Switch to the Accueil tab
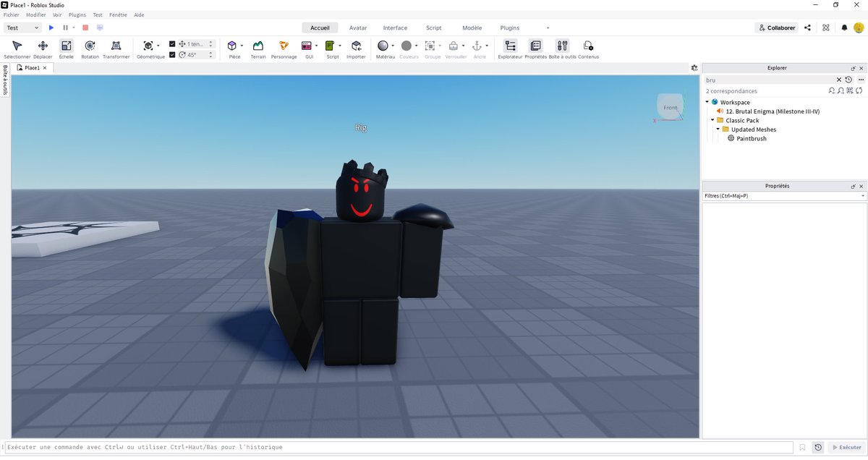Screen dimensions: 868x460 [320, 27]
